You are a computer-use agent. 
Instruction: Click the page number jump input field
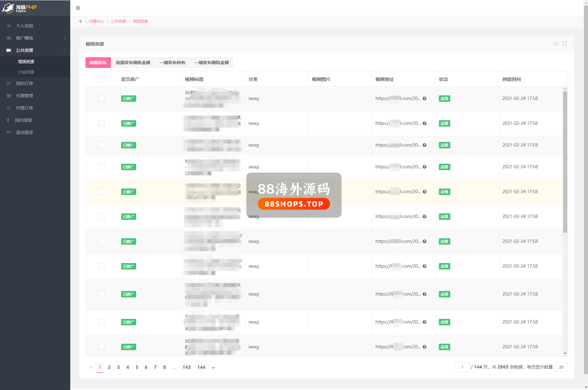click(462, 367)
